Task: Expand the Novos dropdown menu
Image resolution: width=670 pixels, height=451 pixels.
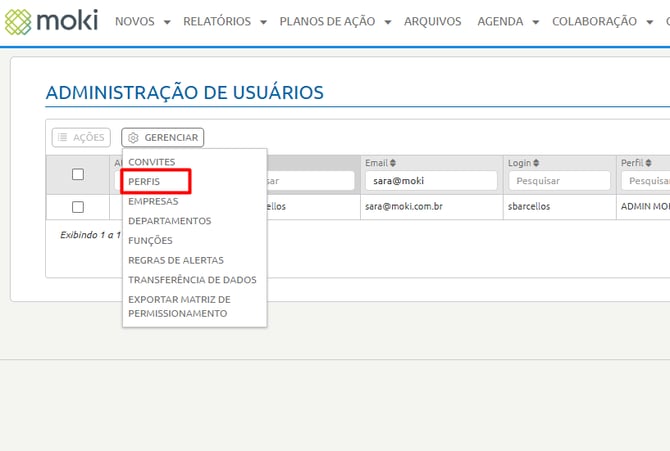Action: pyautogui.click(x=142, y=21)
